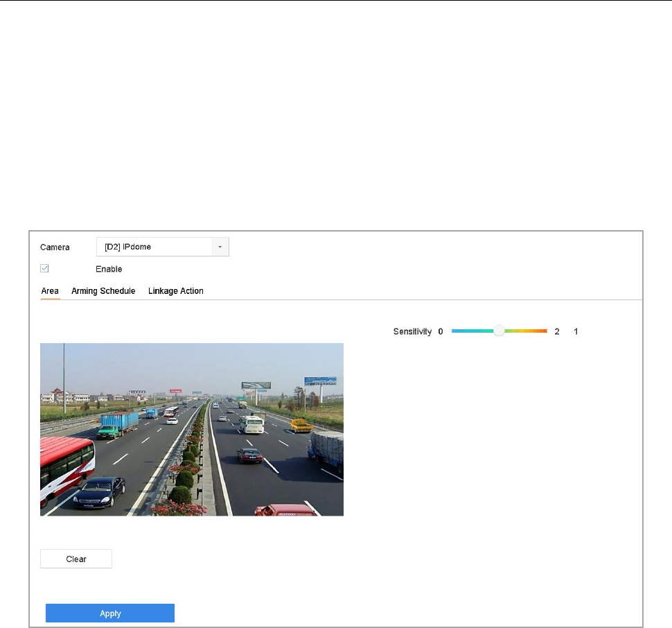Click the current sensitivity value 1
This screenshot has height=628, width=672.
576,331
